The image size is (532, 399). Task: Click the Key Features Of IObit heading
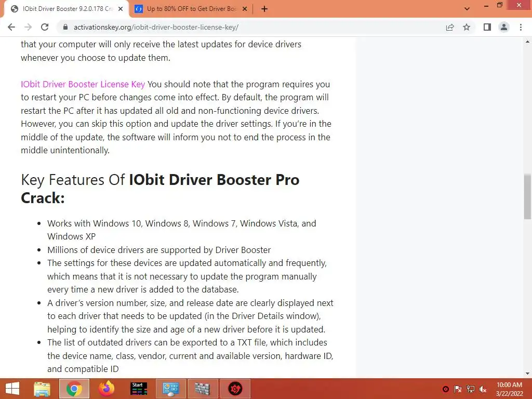coord(160,189)
